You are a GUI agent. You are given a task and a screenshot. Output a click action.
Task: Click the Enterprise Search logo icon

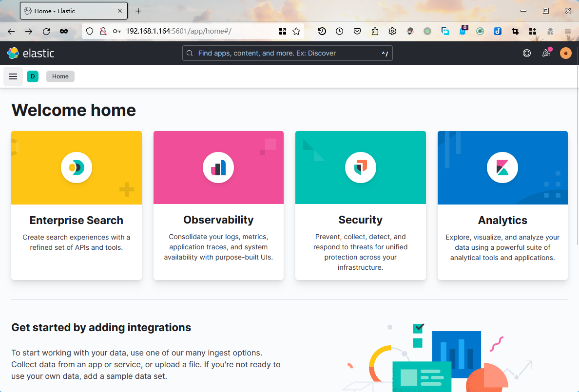click(77, 168)
